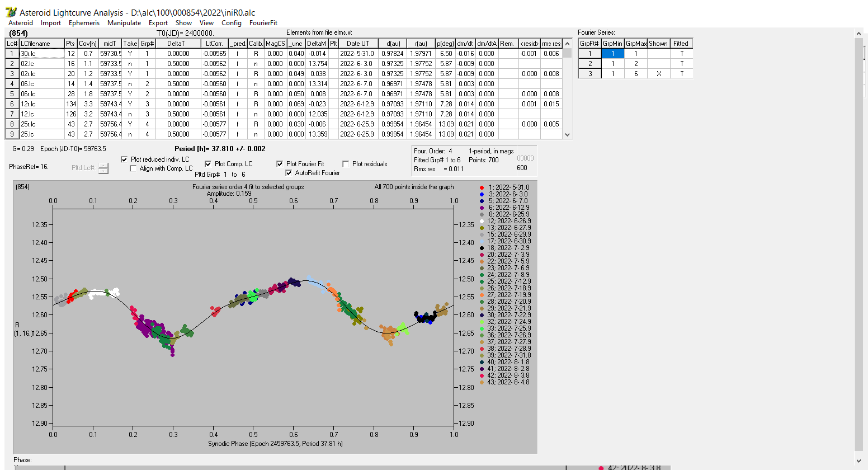
Task: Click the GrpFt# column header
Action: click(589, 44)
